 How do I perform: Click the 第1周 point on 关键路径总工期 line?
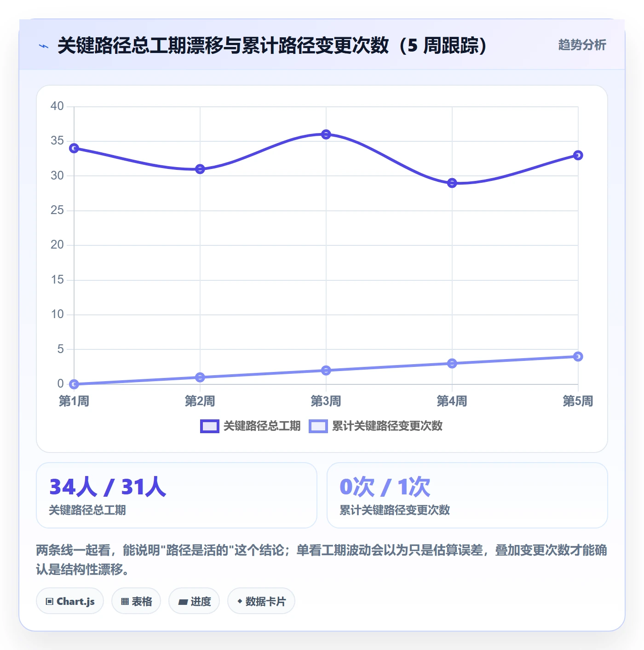point(74,148)
